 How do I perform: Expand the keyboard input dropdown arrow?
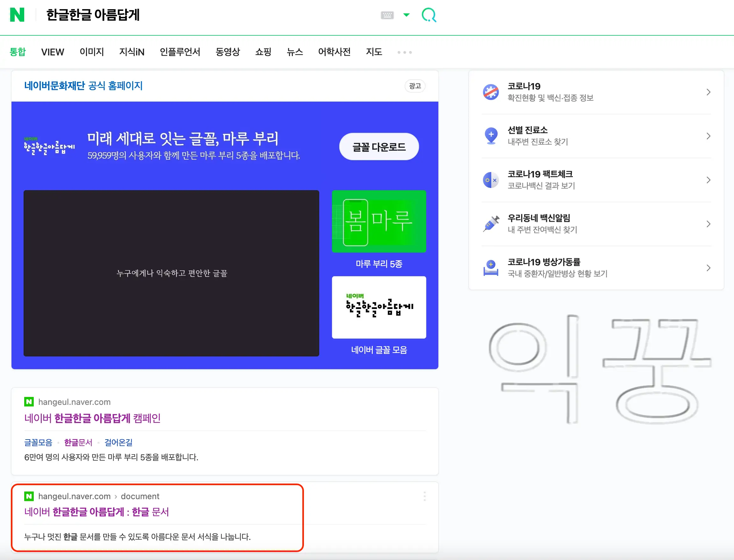[x=406, y=15]
